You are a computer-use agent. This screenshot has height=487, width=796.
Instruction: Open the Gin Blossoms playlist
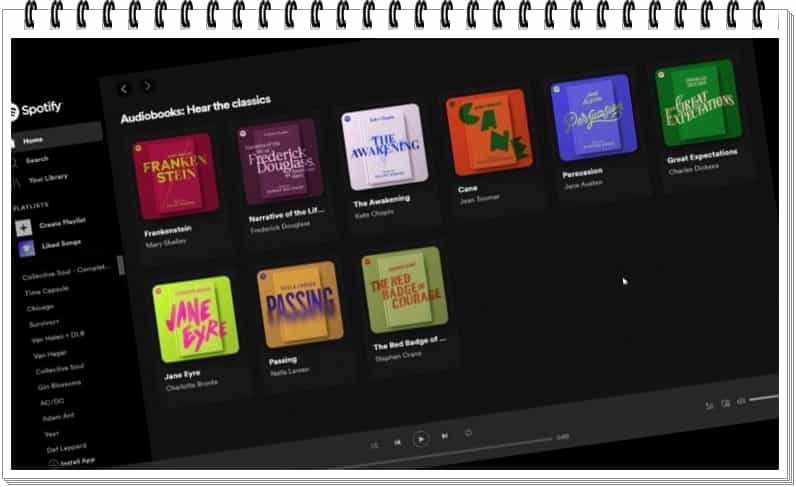pos(59,385)
